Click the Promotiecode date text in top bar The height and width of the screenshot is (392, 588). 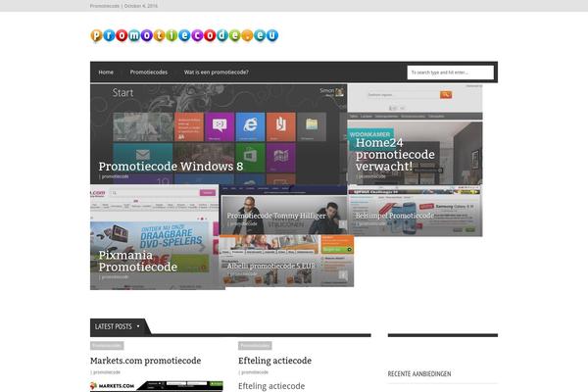[x=123, y=6]
